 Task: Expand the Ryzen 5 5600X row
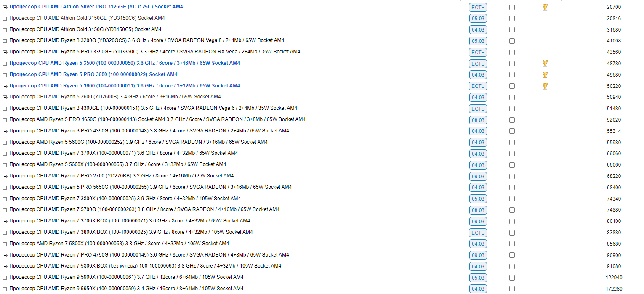5,165
